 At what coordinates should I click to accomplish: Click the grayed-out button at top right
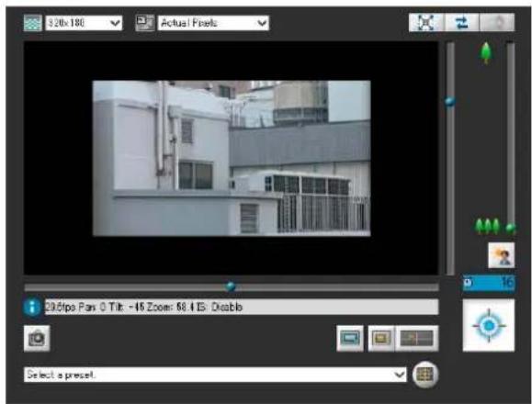497,23
